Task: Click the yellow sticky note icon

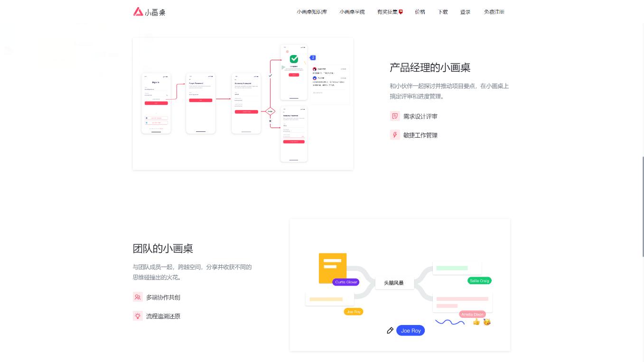Action: 333,268
